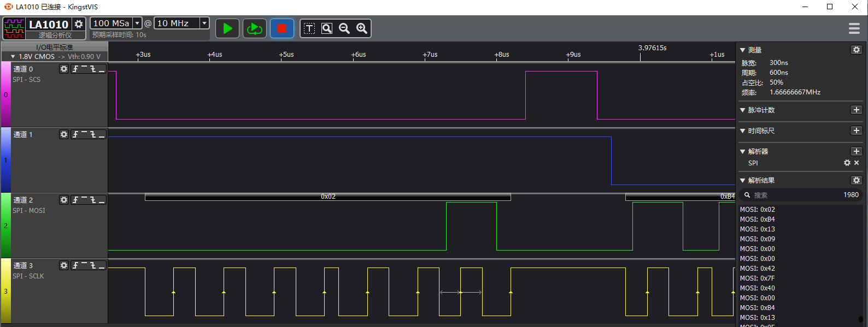The height and width of the screenshot is (327, 868).
Task: Collapse the 脉冲计数 pulse count section
Action: tap(742, 110)
